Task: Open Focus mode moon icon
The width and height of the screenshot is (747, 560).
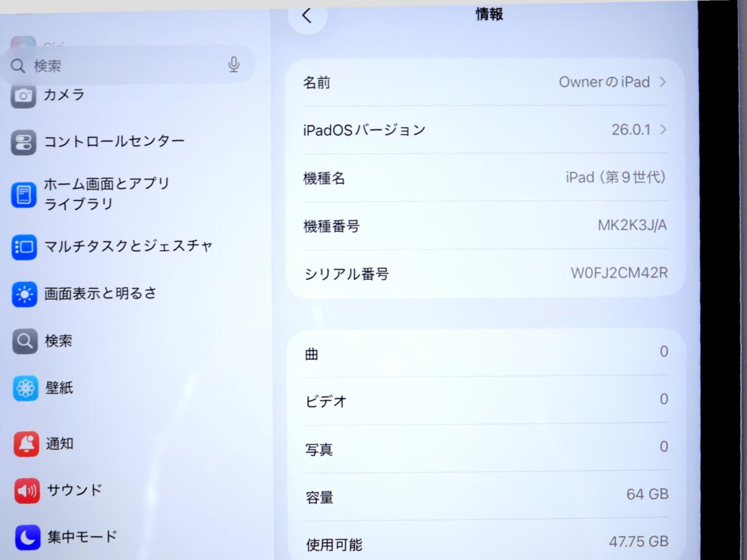Action: coord(27,537)
